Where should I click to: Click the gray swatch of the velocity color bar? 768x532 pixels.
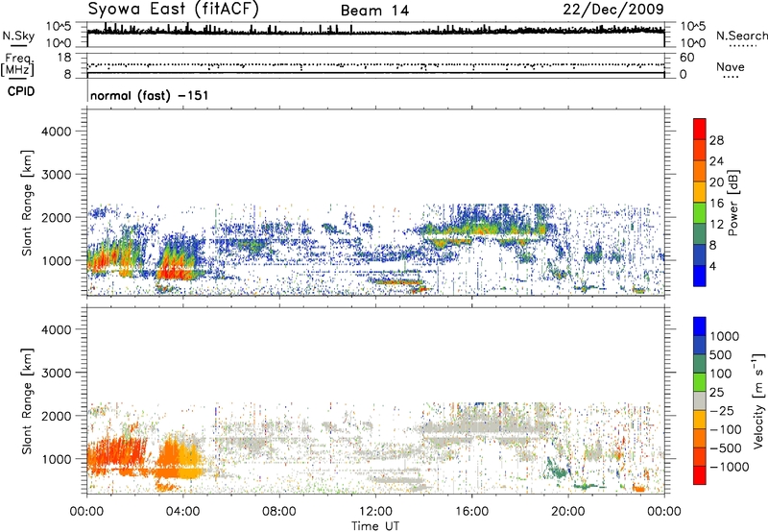pyautogui.click(x=700, y=400)
